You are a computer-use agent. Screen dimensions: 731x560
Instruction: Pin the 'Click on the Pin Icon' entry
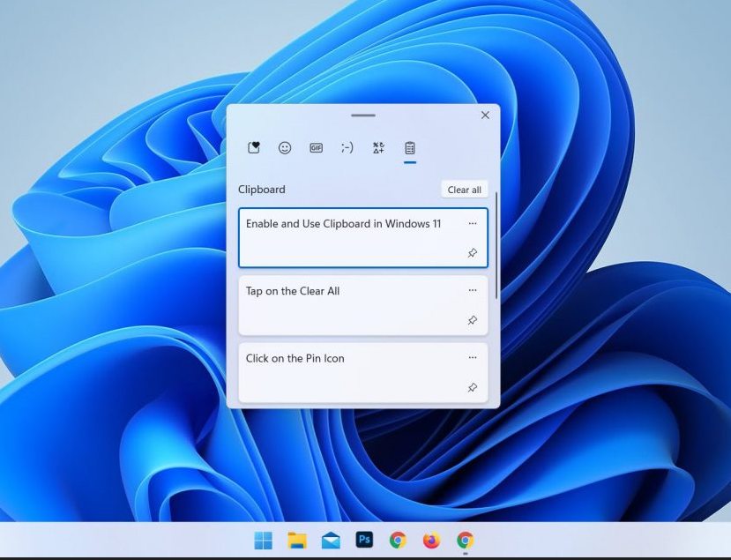pos(473,387)
